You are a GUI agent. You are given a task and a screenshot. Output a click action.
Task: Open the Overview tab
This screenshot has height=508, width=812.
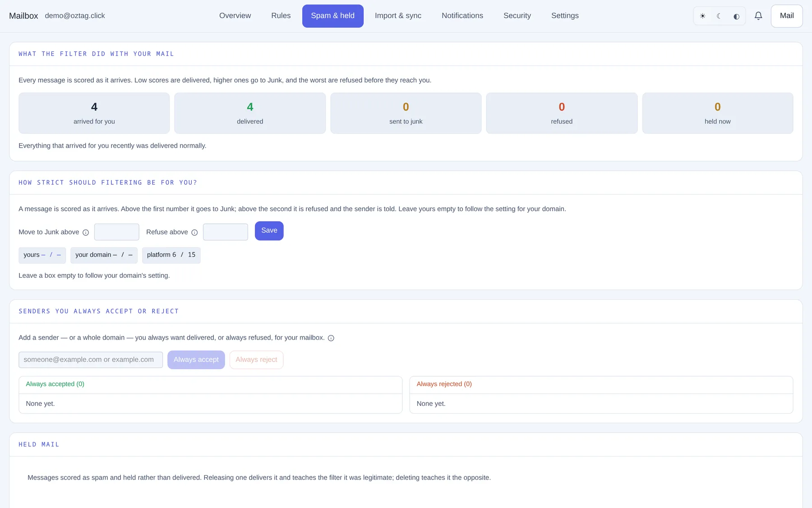click(x=235, y=16)
